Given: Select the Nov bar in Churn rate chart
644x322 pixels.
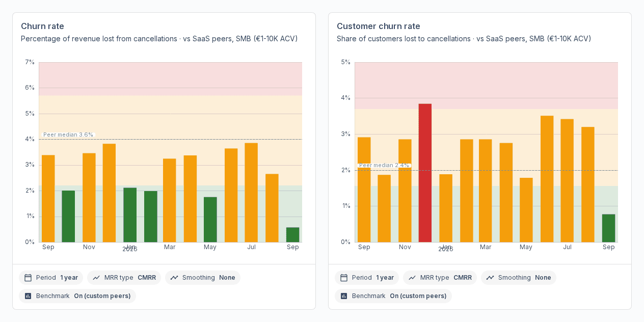Looking at the screenshot, I should pyautogui.click(x=89, y=198).
